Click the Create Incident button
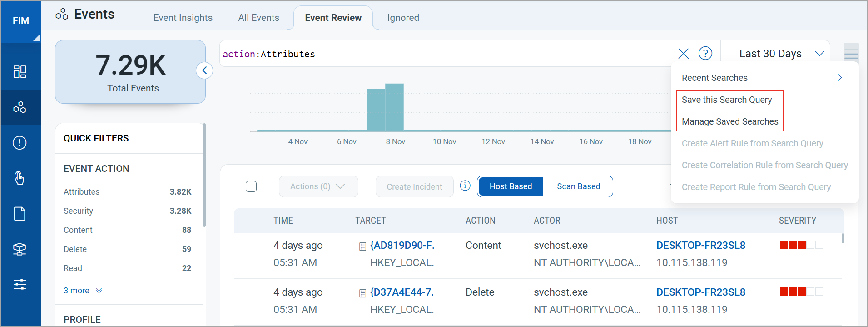The width and height of the screenshot is (868, 327). pos(415,186)
